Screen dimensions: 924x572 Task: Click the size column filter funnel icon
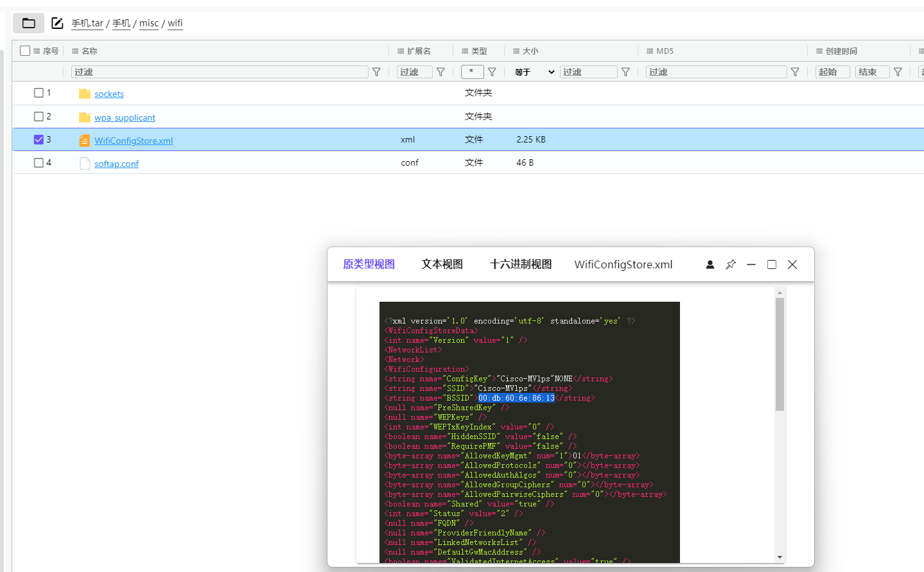pos(625,72)
